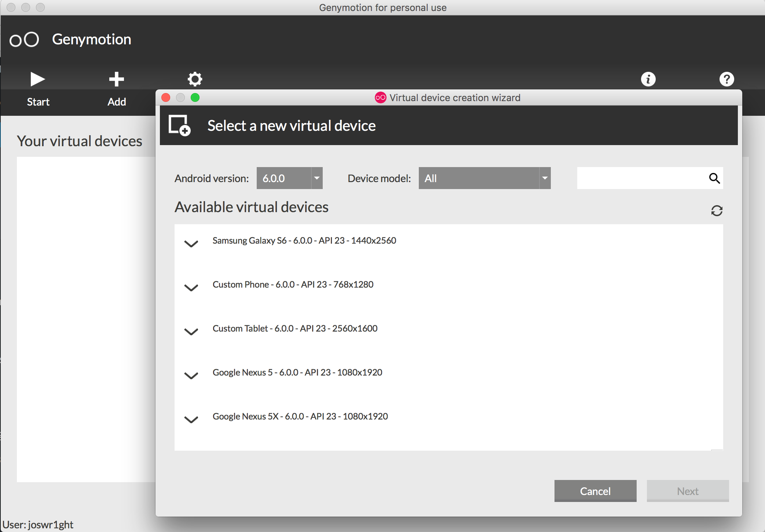Viewport: 765px width, 532px height.
Task: Click the Genymotion icon in wizard title bar
Action: [x=380, y=97]
